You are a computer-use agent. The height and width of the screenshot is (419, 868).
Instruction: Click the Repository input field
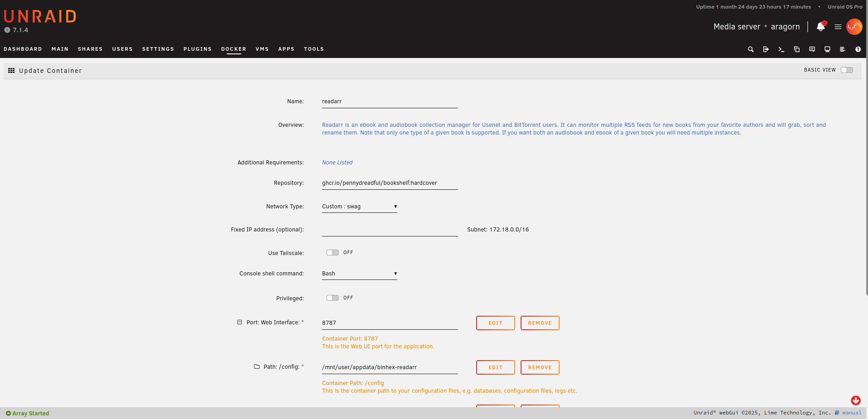tap(390, 183)
